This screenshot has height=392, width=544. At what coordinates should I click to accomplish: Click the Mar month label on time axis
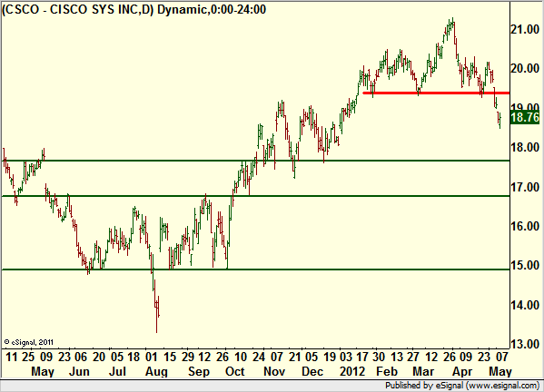[x=423, y=371]
